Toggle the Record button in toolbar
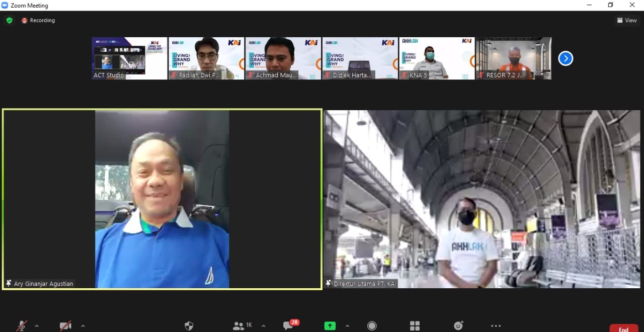Viewport: 644px width, 332px height. [372, 326]
